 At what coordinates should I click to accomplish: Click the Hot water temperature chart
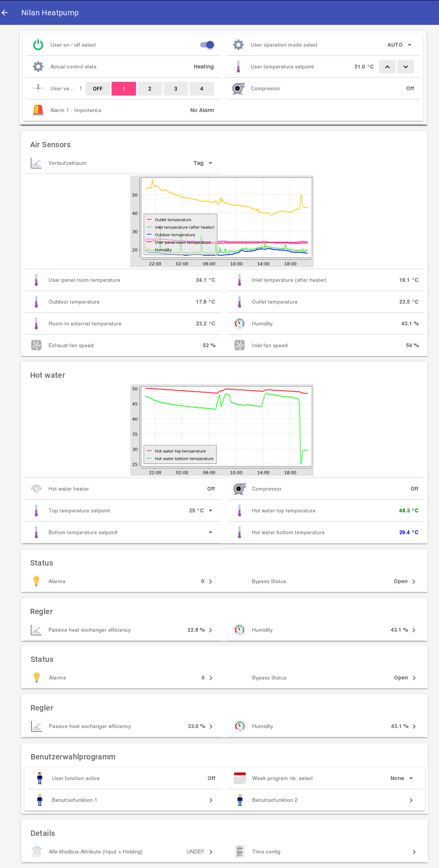(x=222, y=430)
